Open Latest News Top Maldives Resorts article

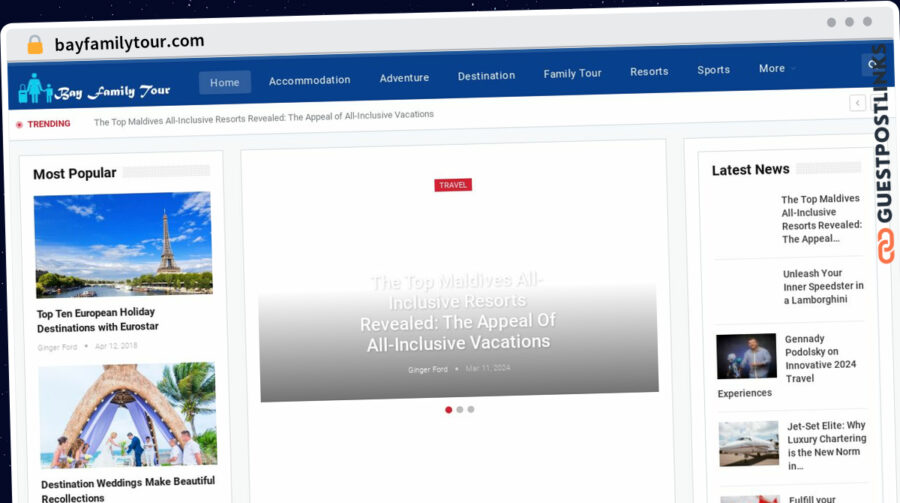821,219
